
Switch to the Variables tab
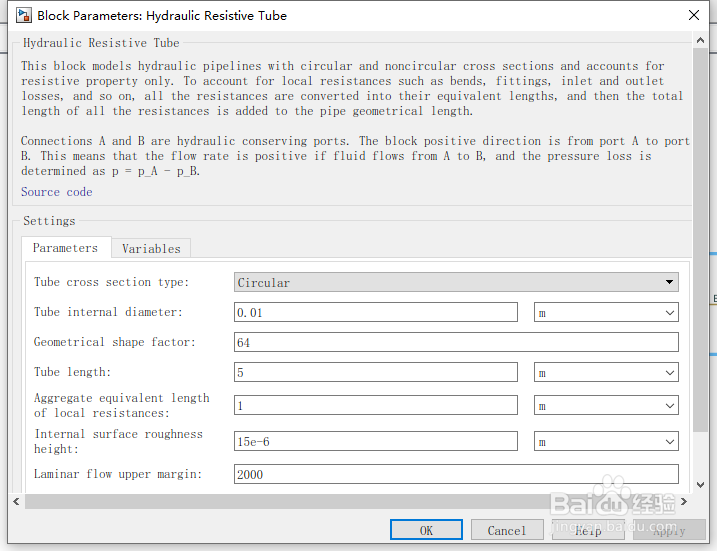[151, 248]
